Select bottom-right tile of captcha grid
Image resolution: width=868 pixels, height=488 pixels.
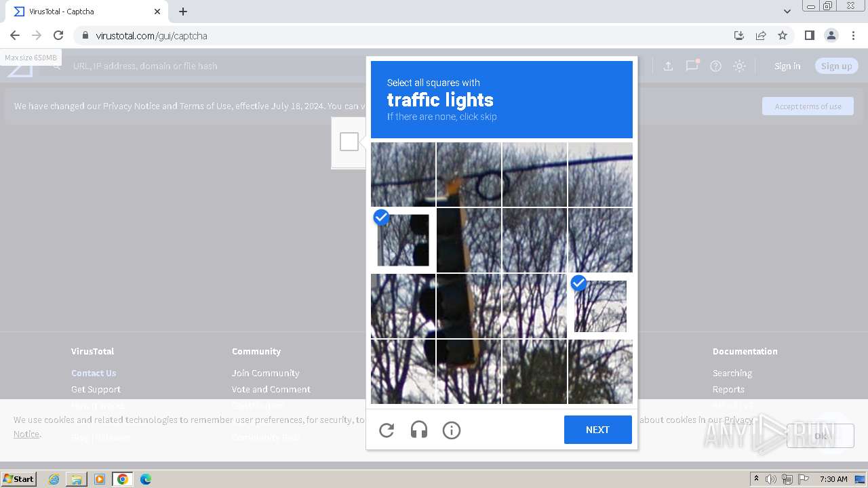(600, 371)
